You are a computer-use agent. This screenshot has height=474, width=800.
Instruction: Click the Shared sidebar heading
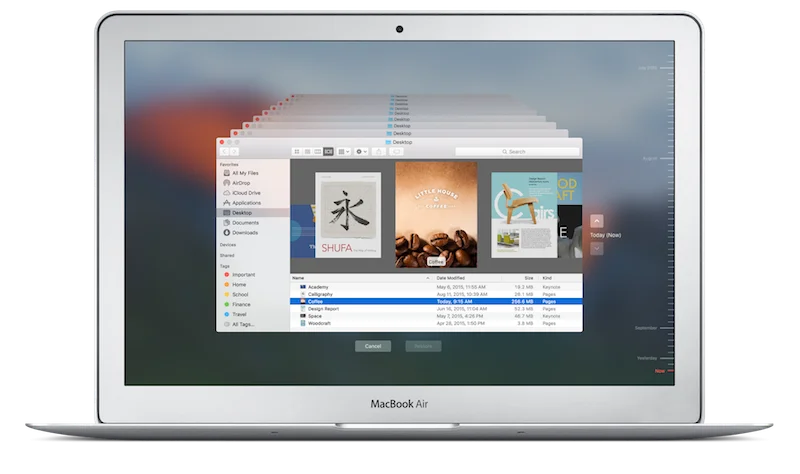(x=227, y=255)
